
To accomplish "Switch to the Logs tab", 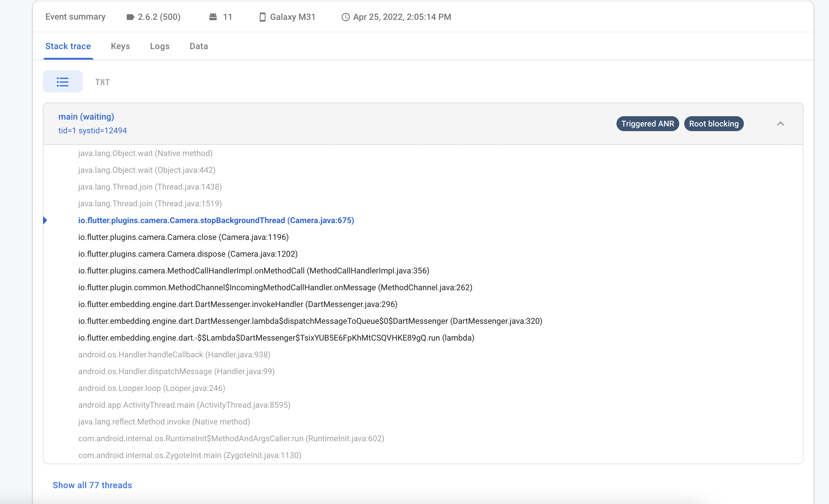I will tap(159, 46).
